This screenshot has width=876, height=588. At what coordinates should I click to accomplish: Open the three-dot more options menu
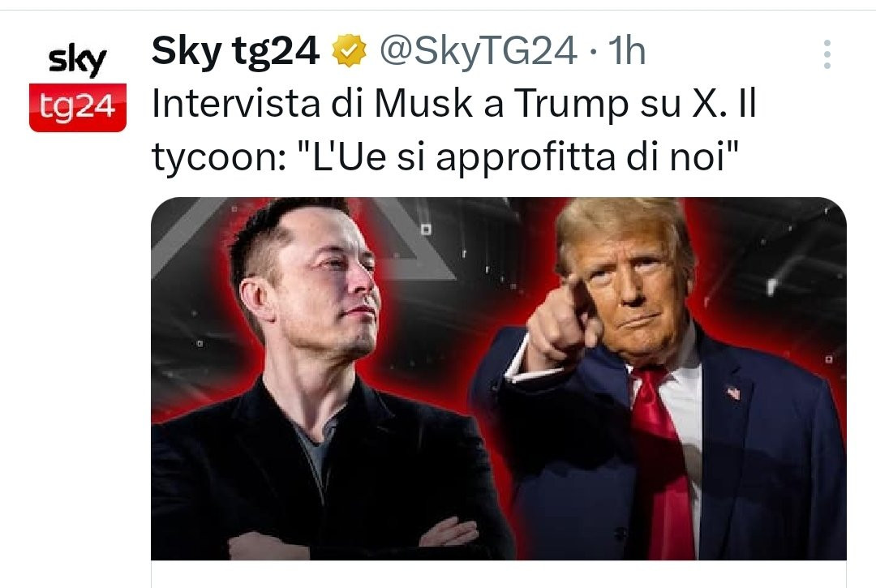point(827,54)
